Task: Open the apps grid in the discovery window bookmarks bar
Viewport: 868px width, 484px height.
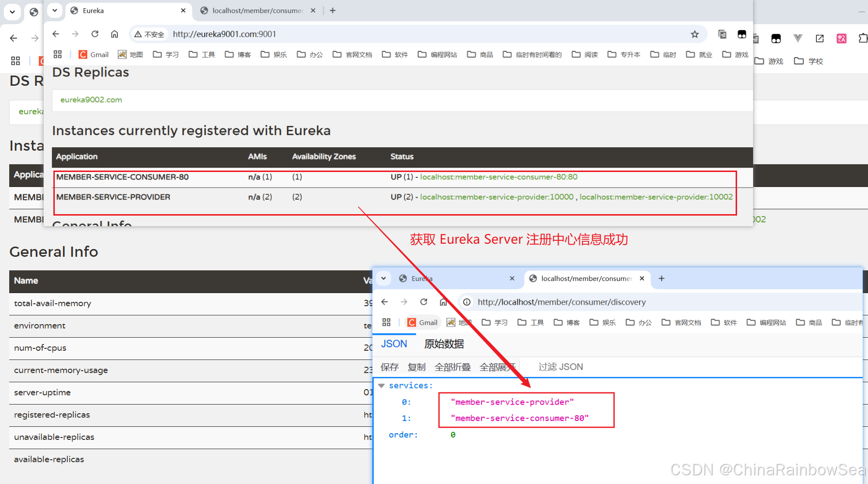Action: (386, 322)
